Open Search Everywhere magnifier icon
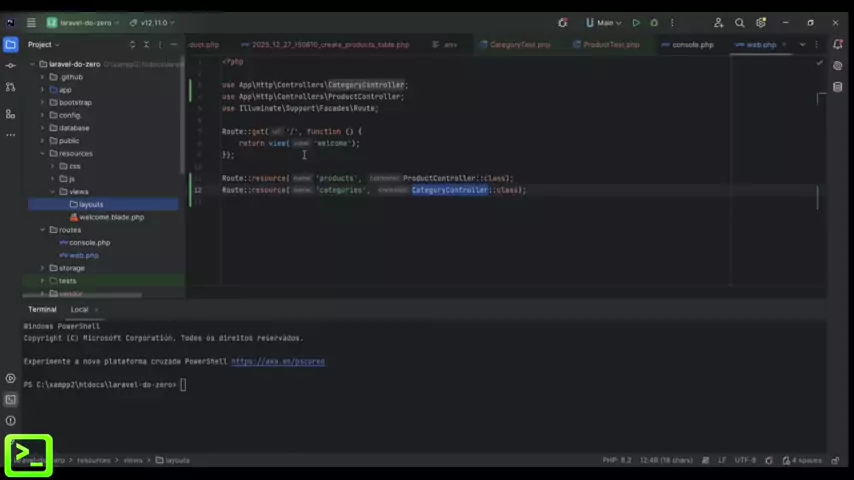Viewport: 854px width, 480px height. click(740, 22)
